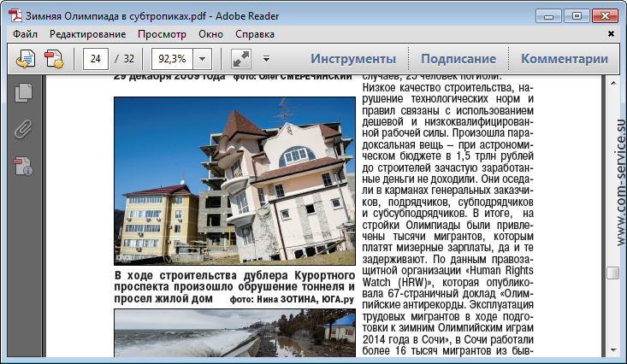Viewport: 627px width, 364px height.
Task: Click caption text 'фото: Нина ЗОТИНА, ЮГА.ру'
Action: click(x=292, y=299)
